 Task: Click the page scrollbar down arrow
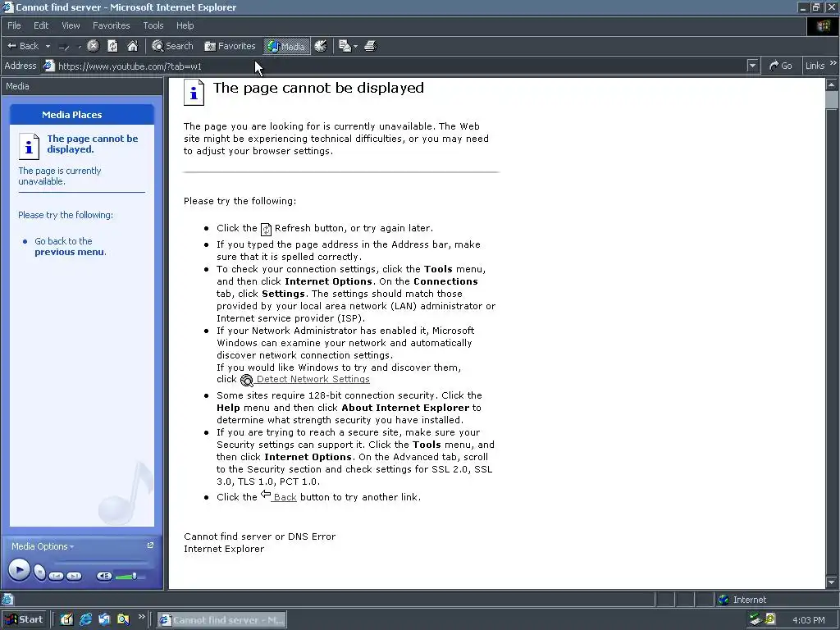coord(832,582)
